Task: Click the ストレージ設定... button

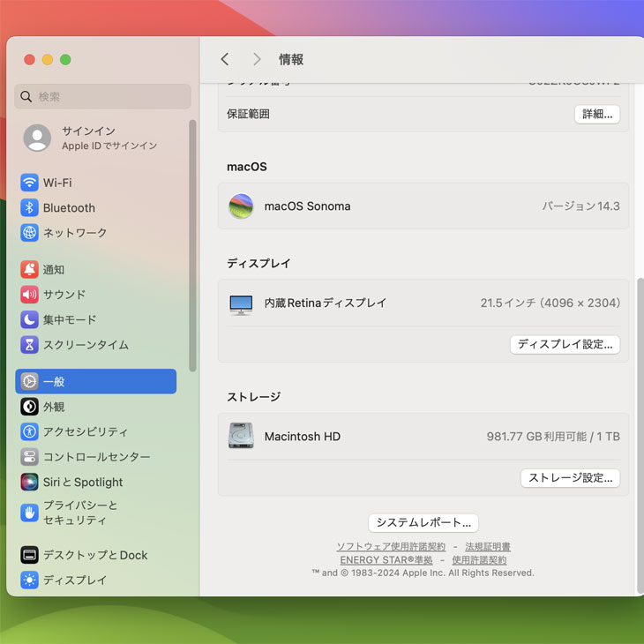Action: pyautogui.click(x=570, y=478)
